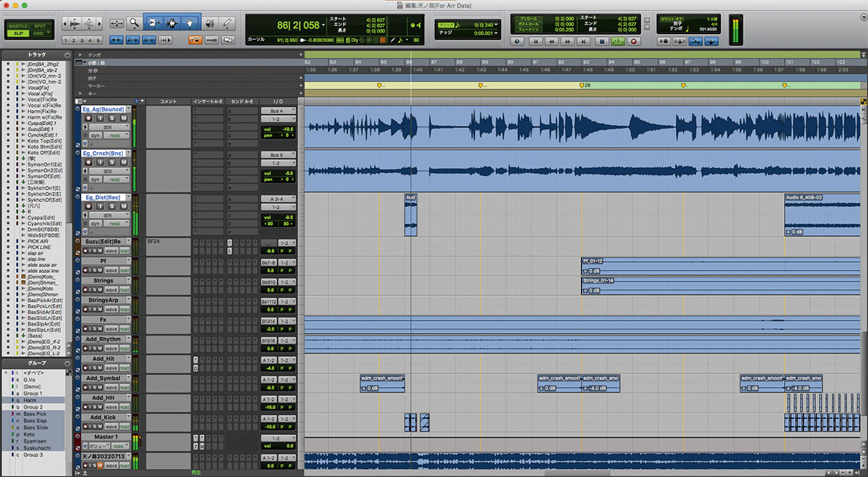This screenshot has height=477, width=868.
Task: Select the Pencil tool
Action: [x=227, y=23]
